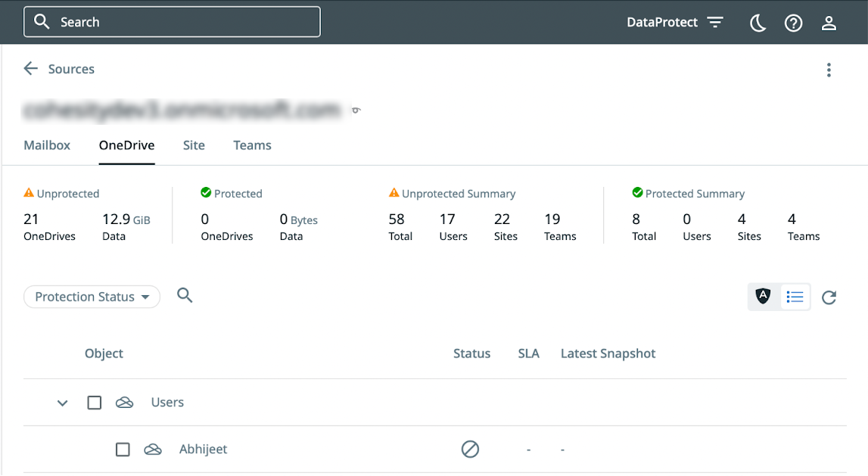Open the help question mark icon
The width and height of the screenshot is (868, 476).
793,23
